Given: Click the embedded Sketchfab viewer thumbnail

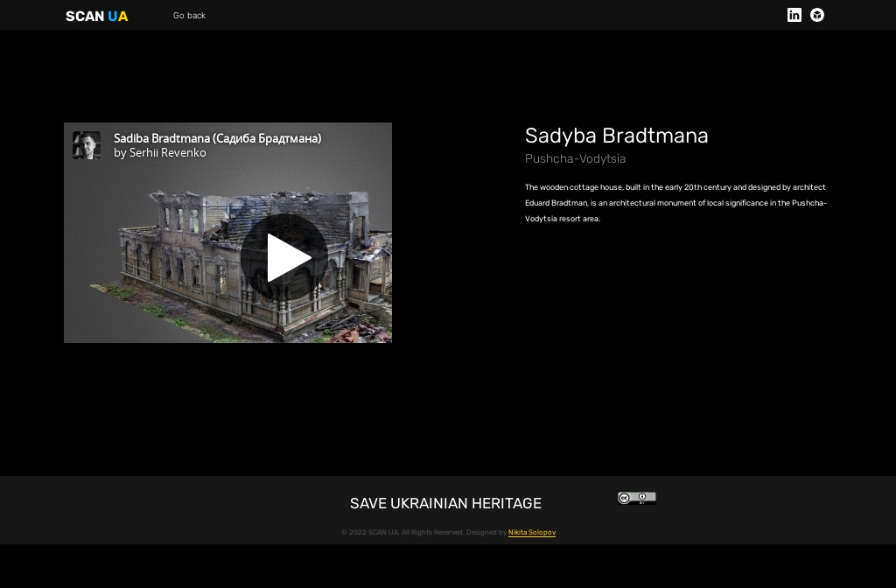Looking at the screenshot, I should (227, 256).
